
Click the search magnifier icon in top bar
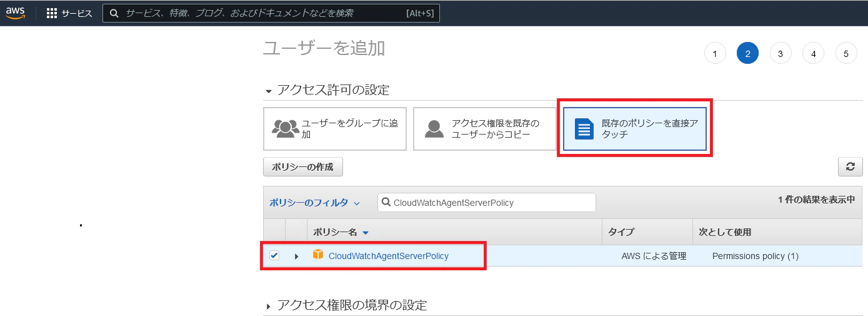pos(114,13)
